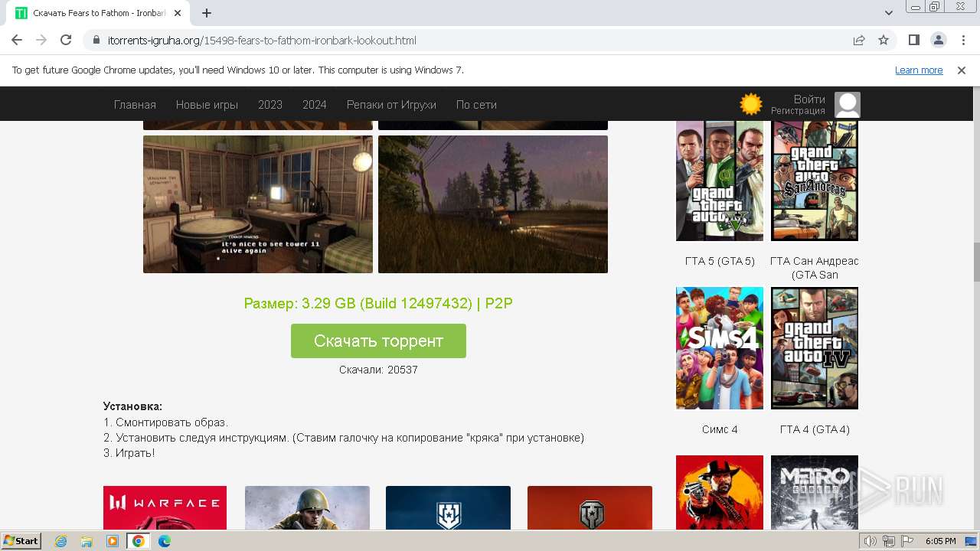The height and width of the screenshot is (551, 980).
Task: Click the Chrome taskbar icon
Action: click(139, 541)
